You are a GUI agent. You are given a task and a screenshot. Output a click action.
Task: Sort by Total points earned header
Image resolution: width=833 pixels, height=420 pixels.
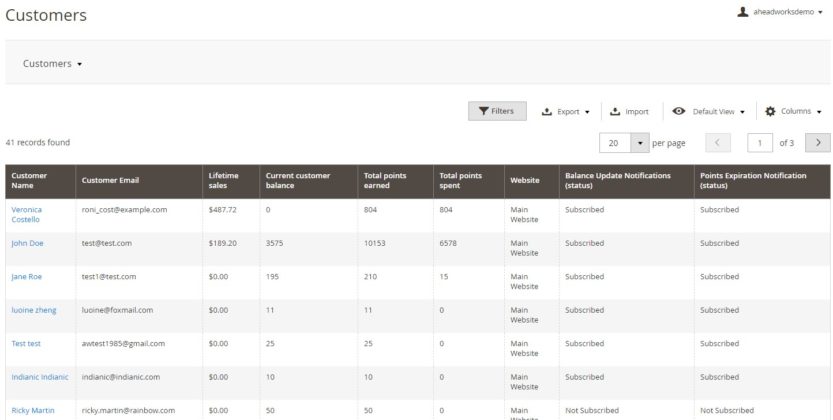[385, 181]
